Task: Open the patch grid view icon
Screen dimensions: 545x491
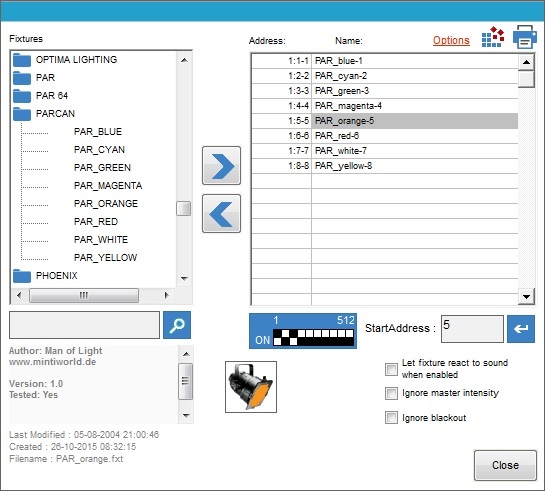Action: coord(493,37)
